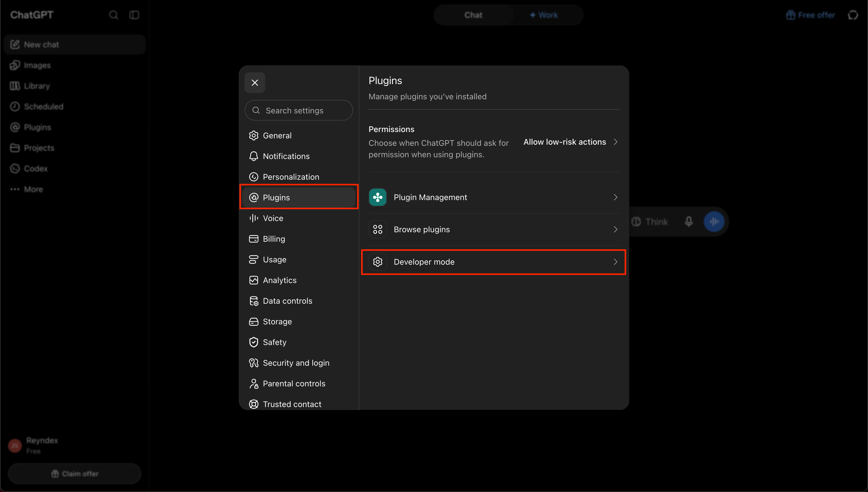Expand the Developer mode chevron
The height and width of the screenshot is (492, 868).
click(615, 262)
